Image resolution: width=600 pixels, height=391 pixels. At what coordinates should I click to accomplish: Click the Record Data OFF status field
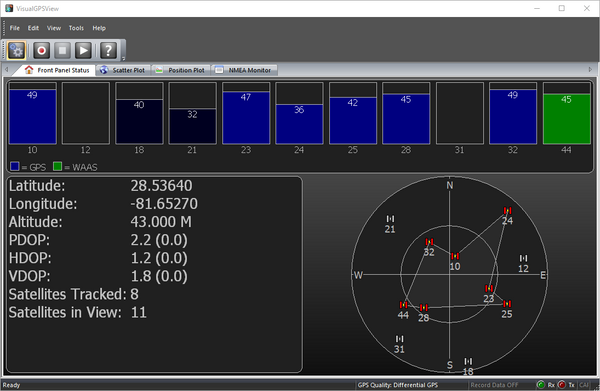(x=494, y=385)
